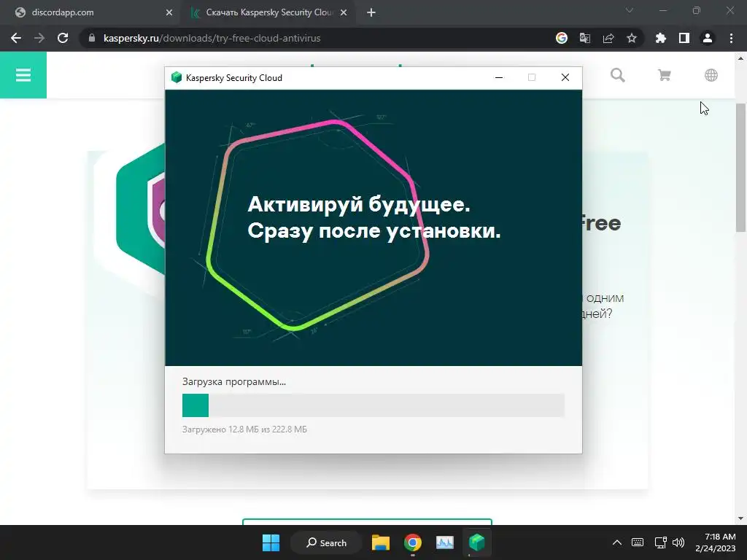Click the network tray icon

click(660, 542)
